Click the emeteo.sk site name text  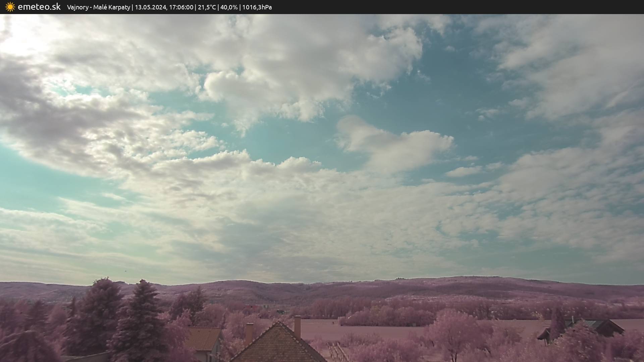pos(39,7)
